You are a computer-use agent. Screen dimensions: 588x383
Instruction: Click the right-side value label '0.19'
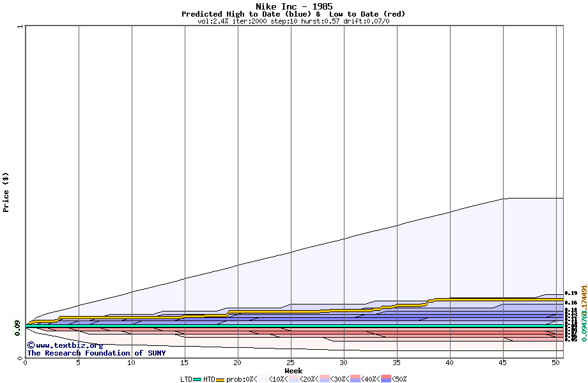(x=571, y=293)
